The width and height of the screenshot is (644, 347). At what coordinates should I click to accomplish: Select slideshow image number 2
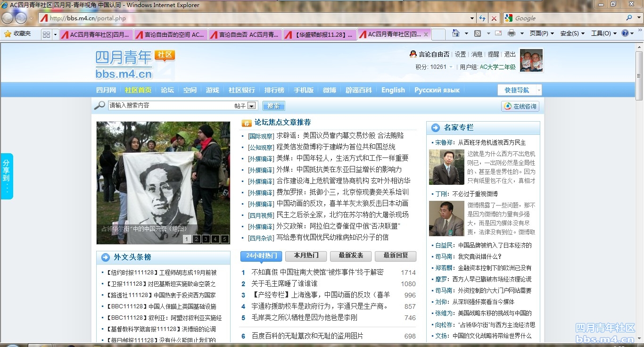point(196,239)
